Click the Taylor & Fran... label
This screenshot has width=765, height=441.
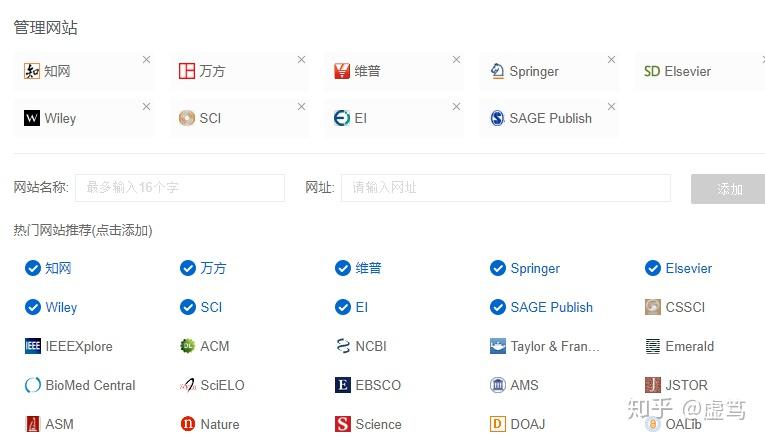555,346
